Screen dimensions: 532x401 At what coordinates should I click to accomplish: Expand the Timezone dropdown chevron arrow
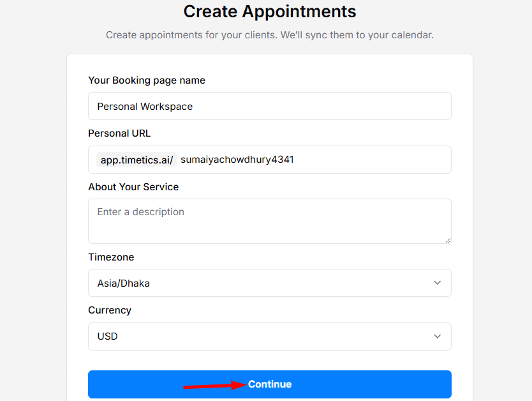tap(438, 283)
